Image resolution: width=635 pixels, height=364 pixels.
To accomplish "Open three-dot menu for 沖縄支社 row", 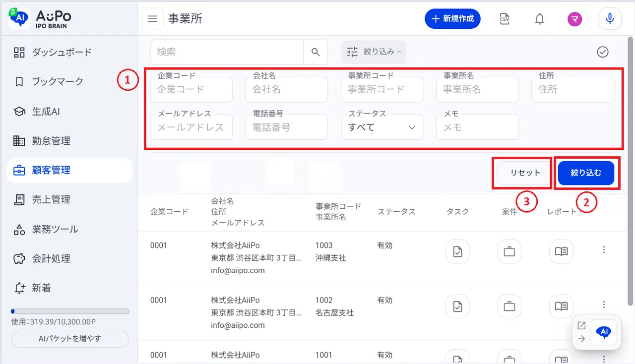I will coord(604,250).
